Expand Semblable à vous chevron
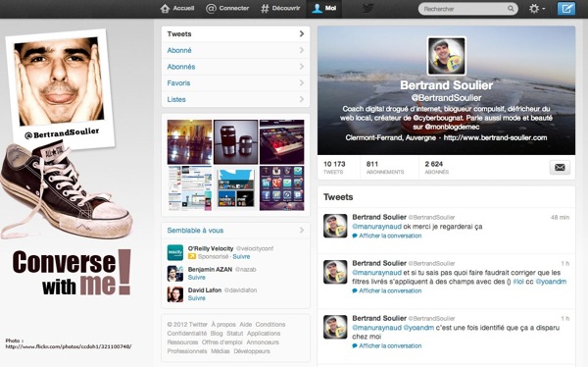 click(x=302, y=231)
